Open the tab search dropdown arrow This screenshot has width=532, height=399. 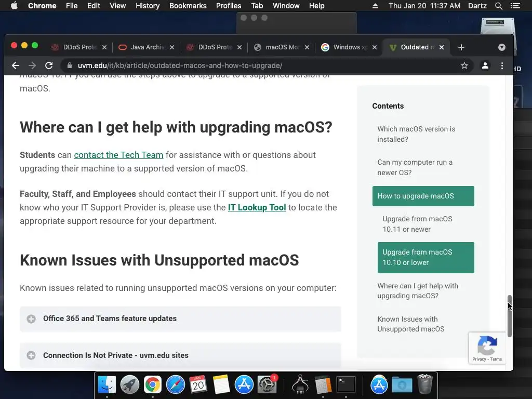(x=502, y=47)
